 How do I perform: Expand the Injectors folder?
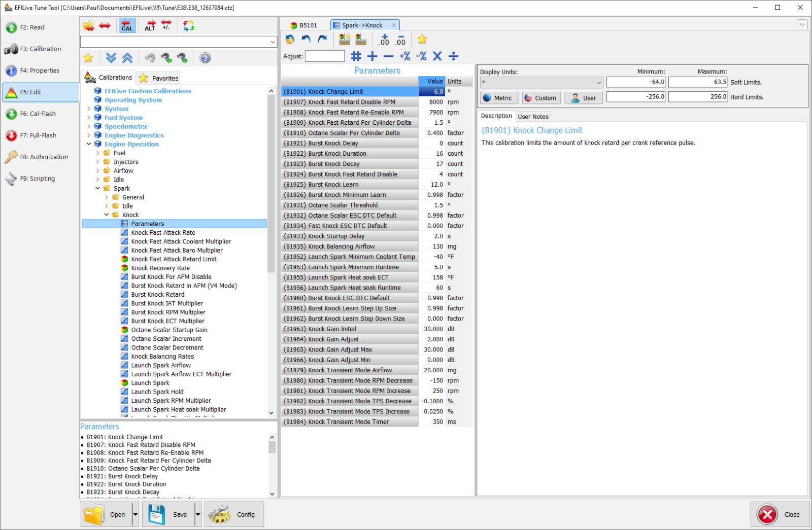98,162
